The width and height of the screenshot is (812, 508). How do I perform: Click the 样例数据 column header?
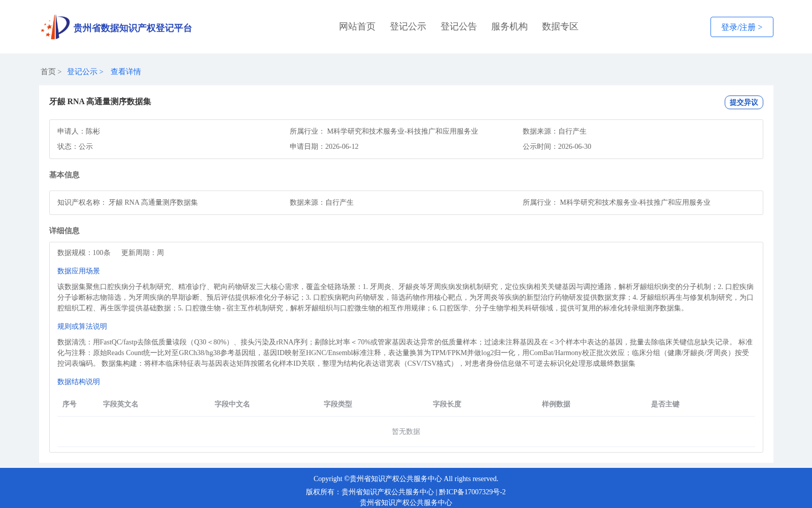(x=556, y=404)
